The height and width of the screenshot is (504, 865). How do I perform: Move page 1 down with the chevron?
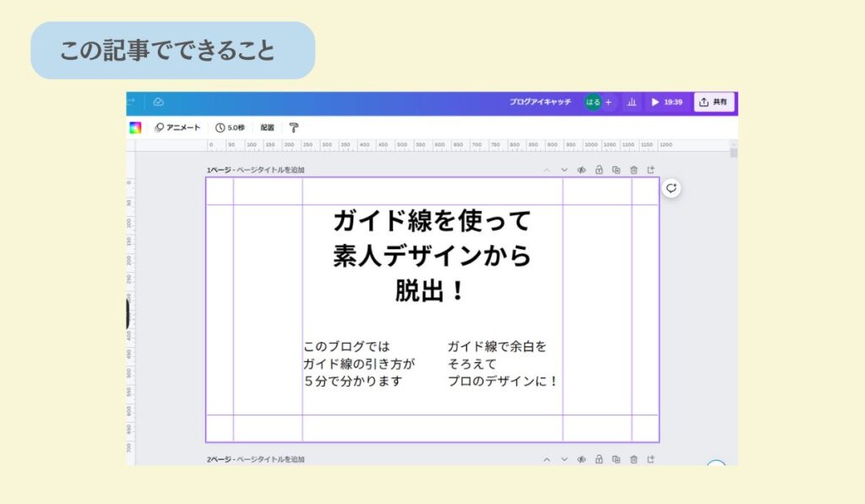click(x=564, y=170)
